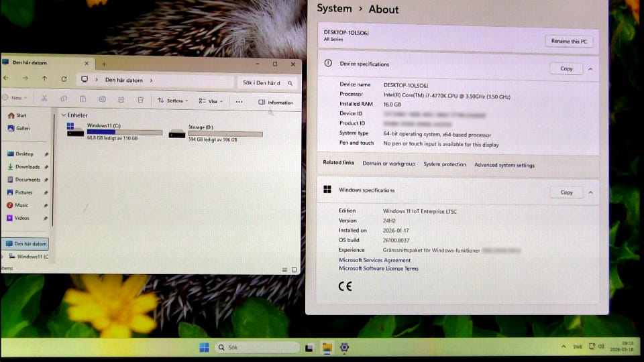Open the Sortera dropdown menu

point(173,101)
